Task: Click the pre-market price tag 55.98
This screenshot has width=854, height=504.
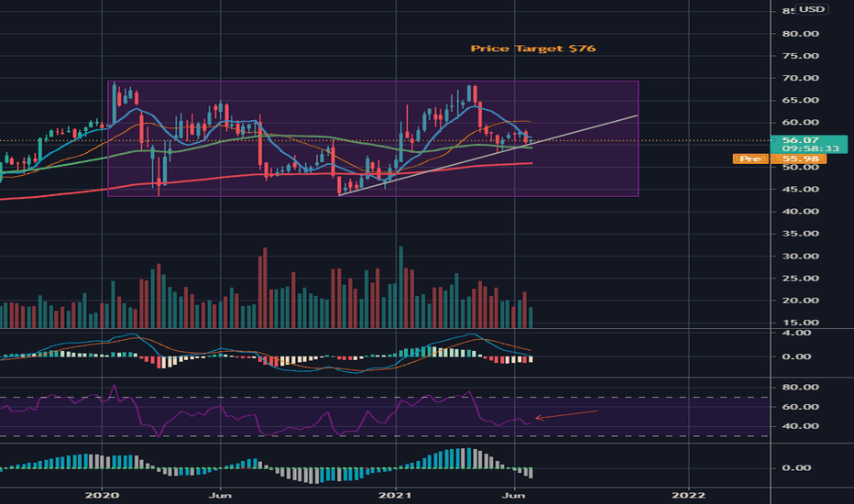Action: 801,159
